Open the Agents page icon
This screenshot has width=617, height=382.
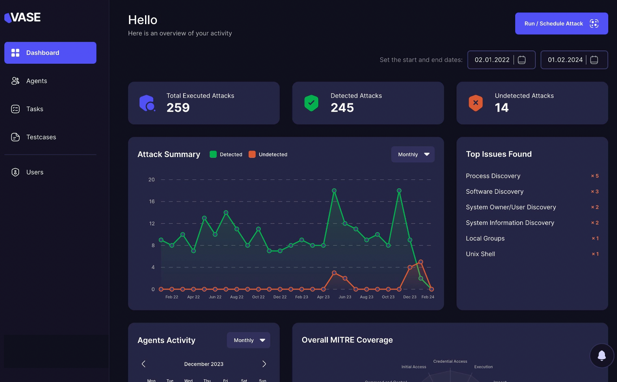15,81
